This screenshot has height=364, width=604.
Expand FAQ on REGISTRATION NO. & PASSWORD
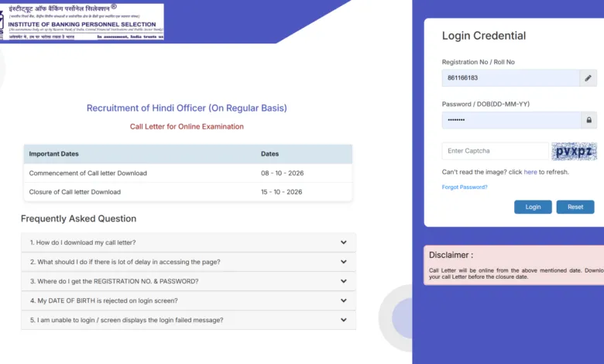(188, 281)
